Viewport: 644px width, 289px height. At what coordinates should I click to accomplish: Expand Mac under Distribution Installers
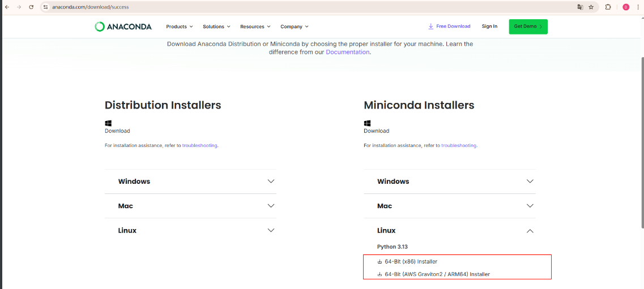(190, 206)
